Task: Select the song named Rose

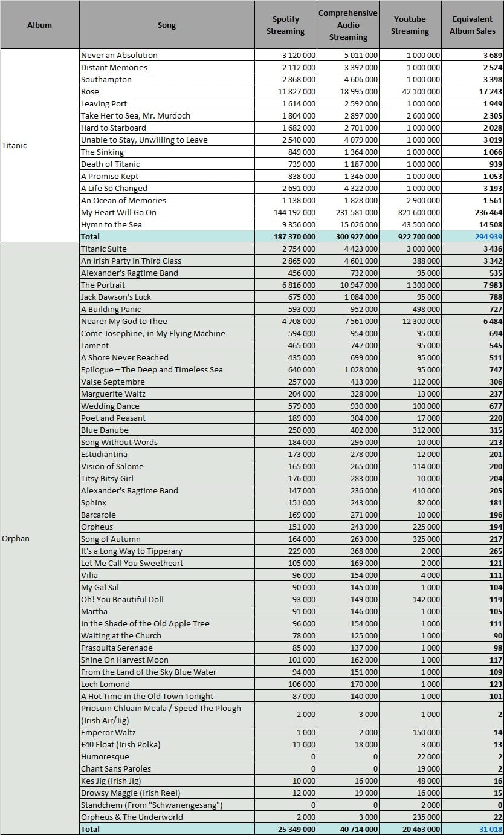Action: pos(90,91)
